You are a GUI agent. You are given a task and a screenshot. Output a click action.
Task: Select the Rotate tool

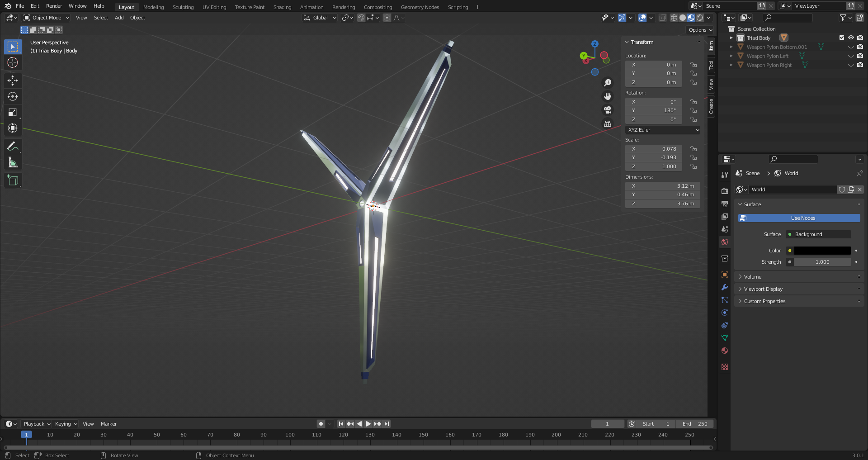tap(13, 96)
